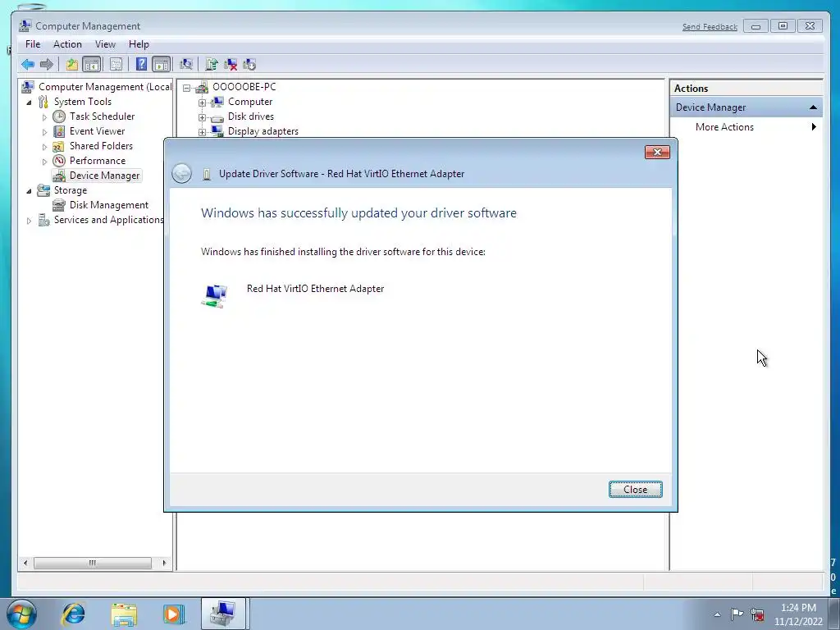Click the left pane scrollbar left arrow
Viewport: 840px width, 630px height.
tap(25, 563)
